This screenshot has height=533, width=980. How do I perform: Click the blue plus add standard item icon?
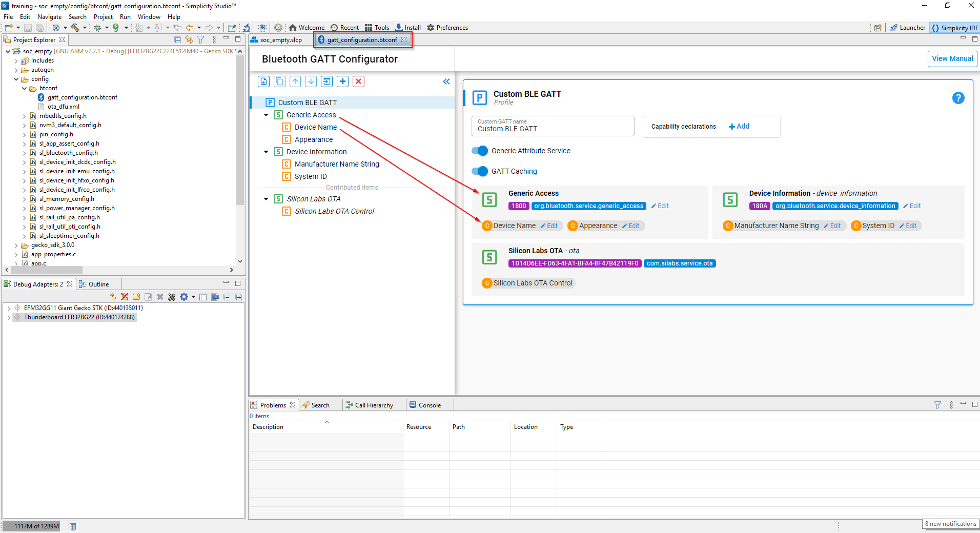pyautogui.click(x=343, y=81)
